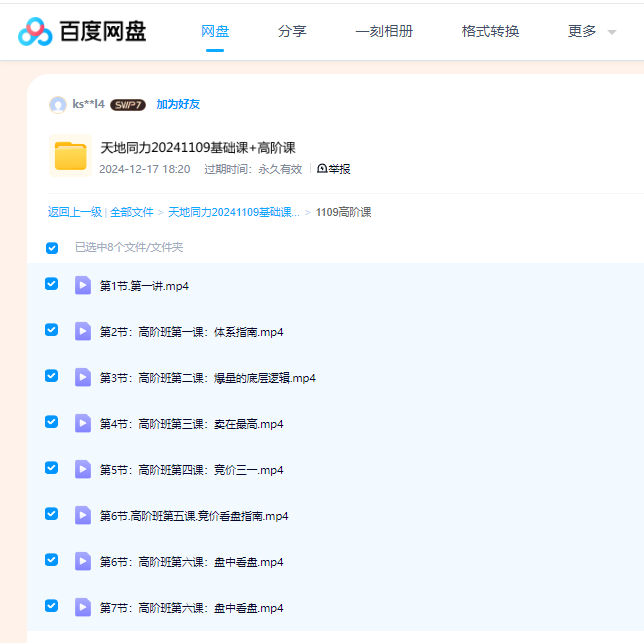Click video icon for 第1节.第一讲.mp4
Screen dimensions: 644x643
click(x=83, y=285)
